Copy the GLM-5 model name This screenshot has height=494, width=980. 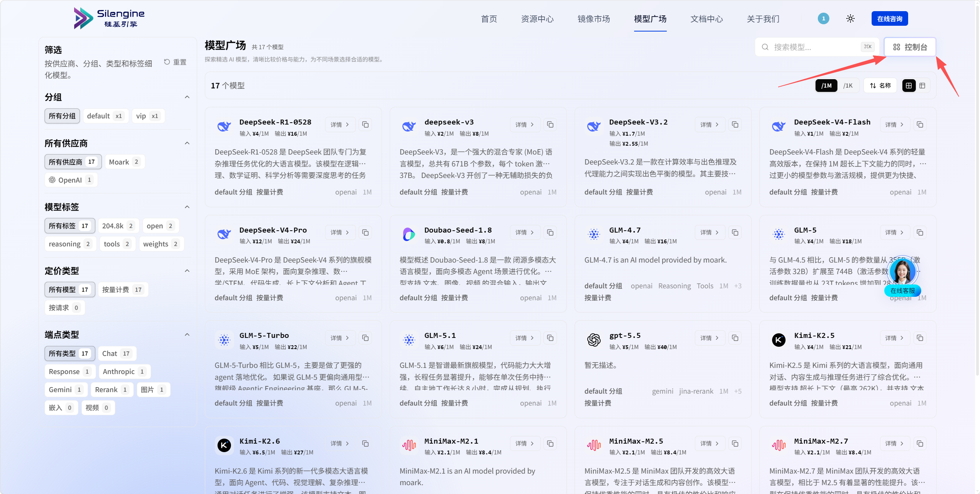tap(920, 233)
